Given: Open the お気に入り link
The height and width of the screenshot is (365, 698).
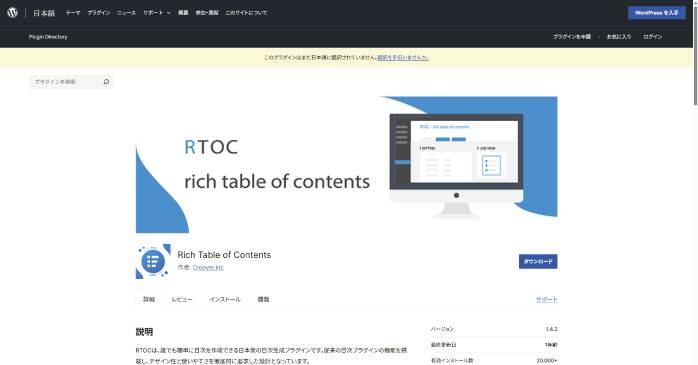Looking at the screenshot, I should pyautogui.click(x=619, y=37).
